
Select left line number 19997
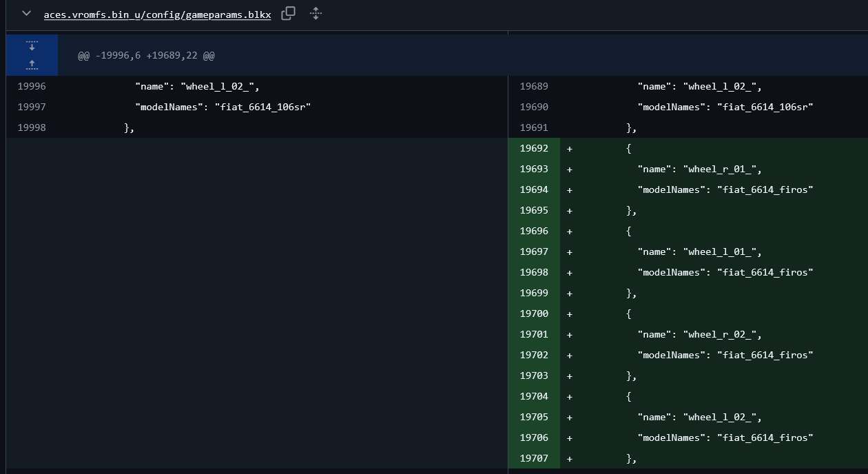[x=32, y=107]
